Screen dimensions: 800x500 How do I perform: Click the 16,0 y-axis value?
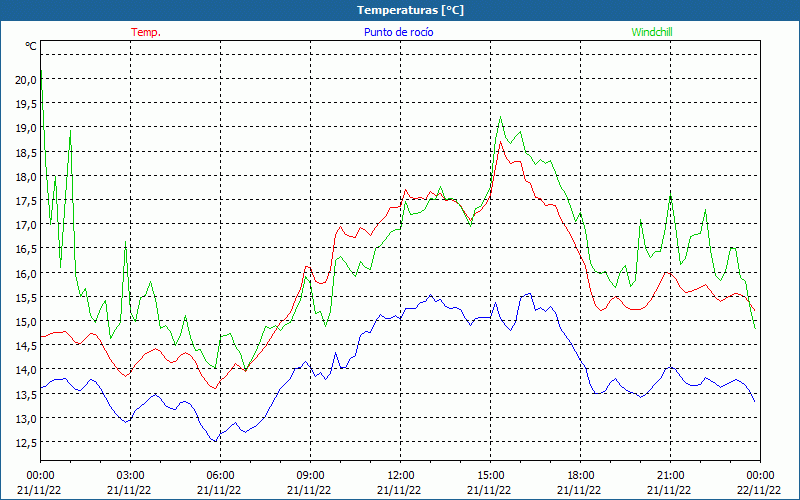[x=27, y=273]
